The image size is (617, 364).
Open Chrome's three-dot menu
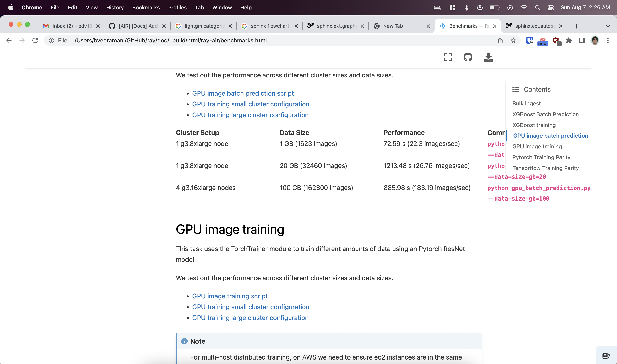point(608,41)
